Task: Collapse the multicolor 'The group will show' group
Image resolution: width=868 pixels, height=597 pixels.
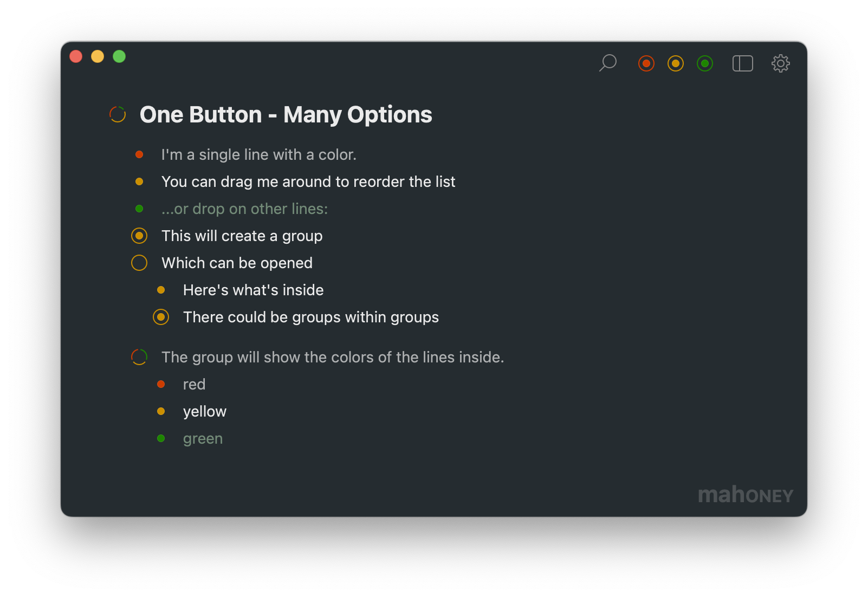Action: click(139, 357)
